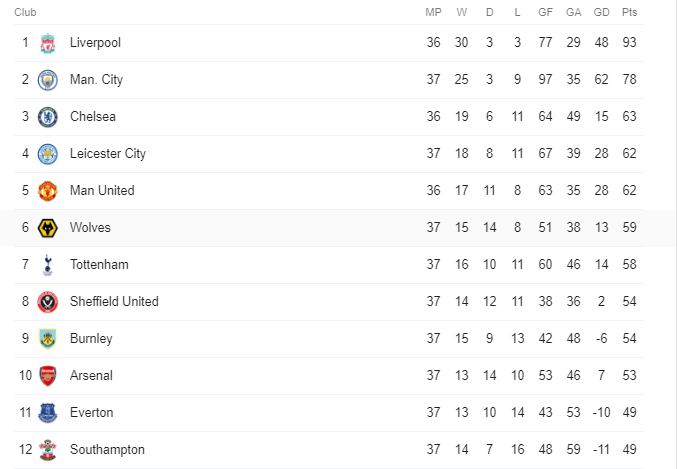The height and width of the screenshot is (469, 677).
Task: Click the Leicester City fox crest
Action: click(x=47, y=154)
